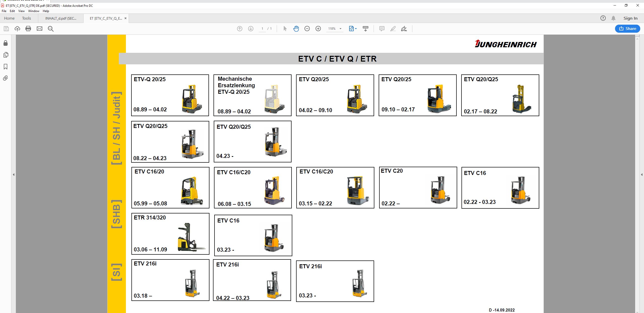Click the Zoom in plus icon
This screenshot has width=644, height=313.
318,29
